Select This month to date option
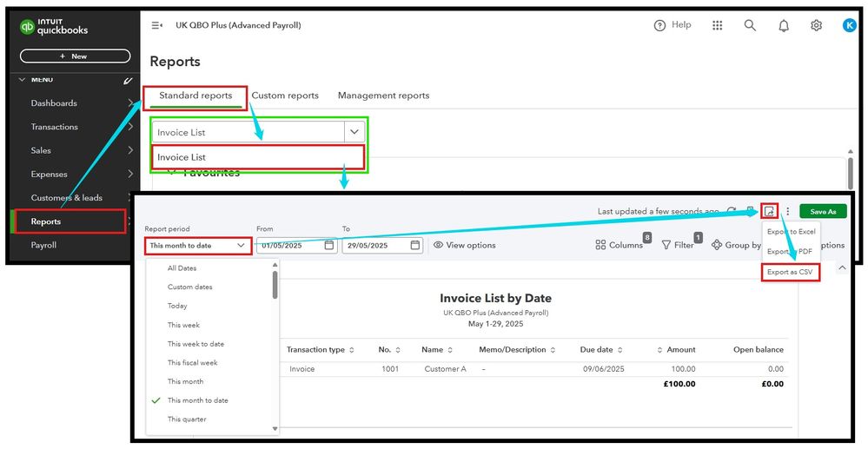This screenshot has width=868, height=449. [197, 400]
